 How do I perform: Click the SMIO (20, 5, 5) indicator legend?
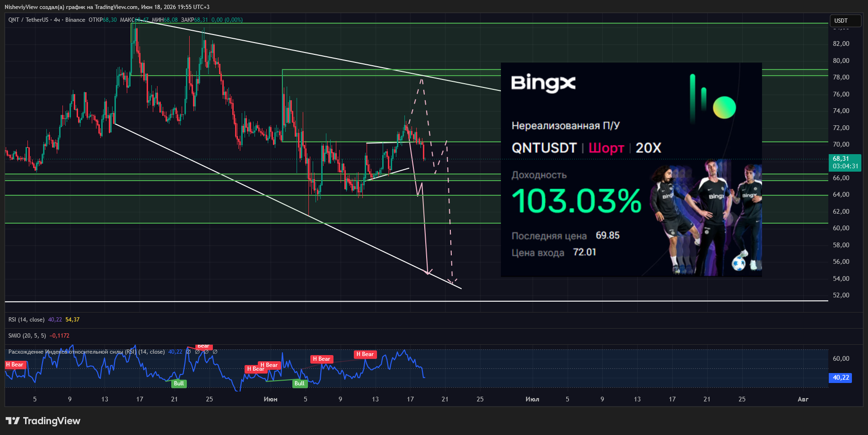[x=27, y=336]
